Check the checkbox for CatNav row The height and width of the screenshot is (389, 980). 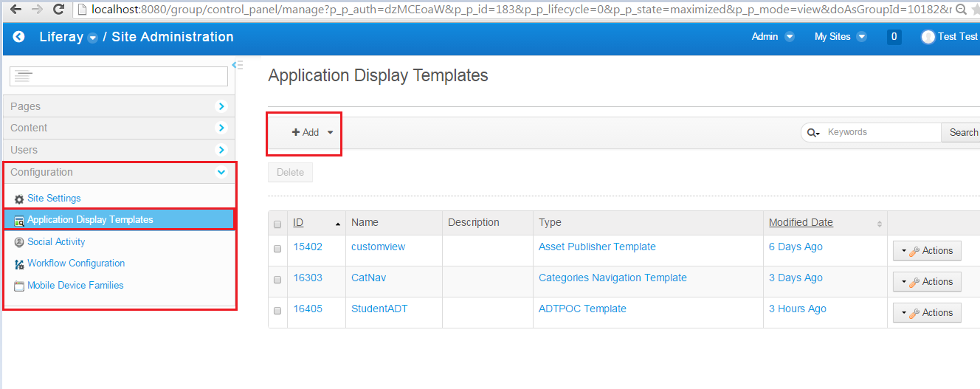point(277,280)
